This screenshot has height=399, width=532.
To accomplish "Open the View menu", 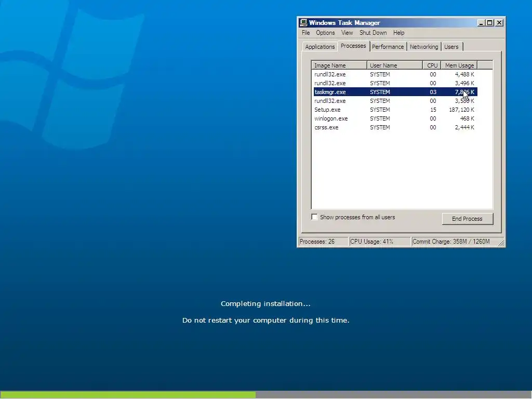I will (347, 33).
